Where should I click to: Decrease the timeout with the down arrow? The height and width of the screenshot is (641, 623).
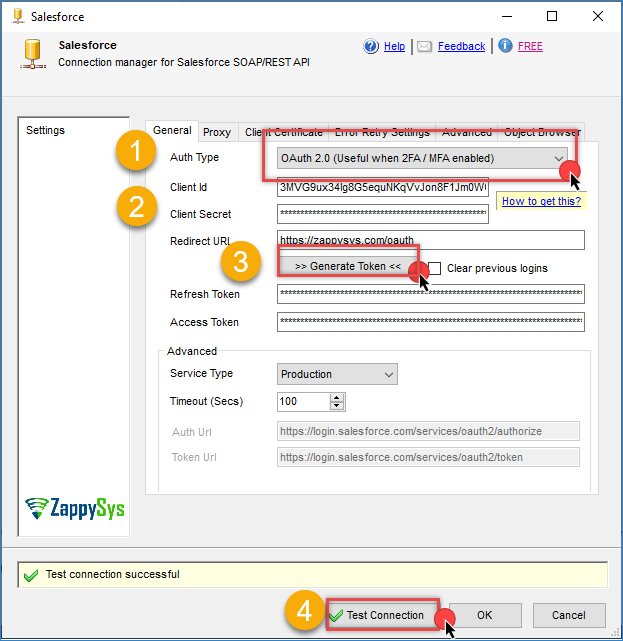[336, 406]
